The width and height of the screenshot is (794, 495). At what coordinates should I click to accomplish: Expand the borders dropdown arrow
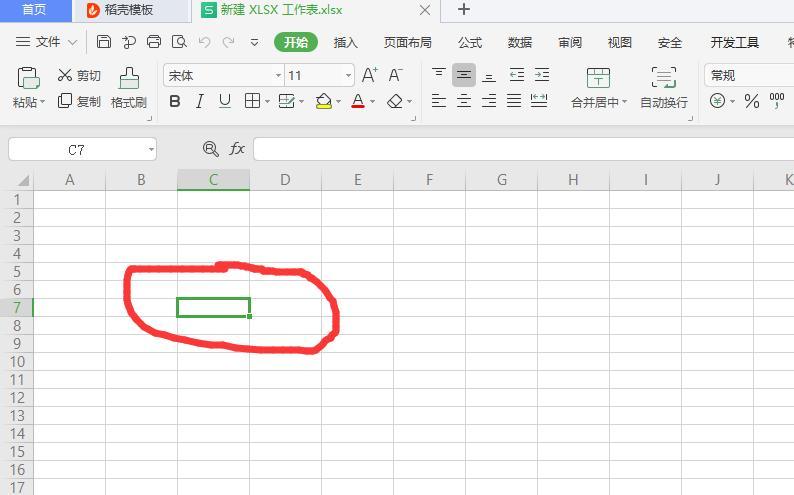[267, 102]
